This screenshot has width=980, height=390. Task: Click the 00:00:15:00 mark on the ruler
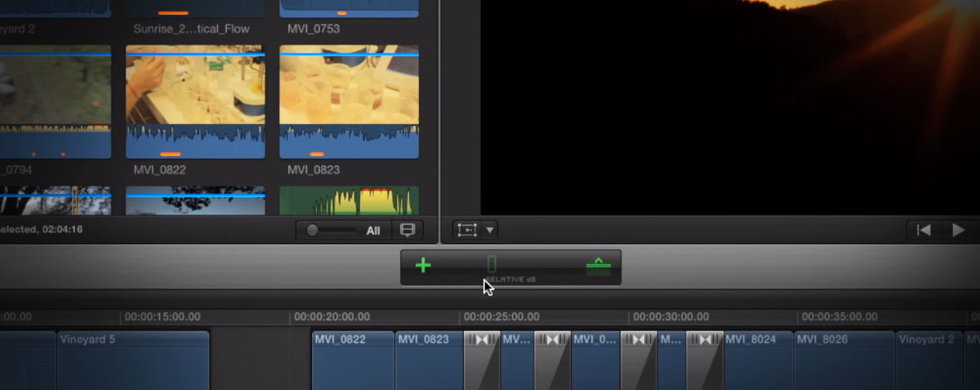click(163, 317)
